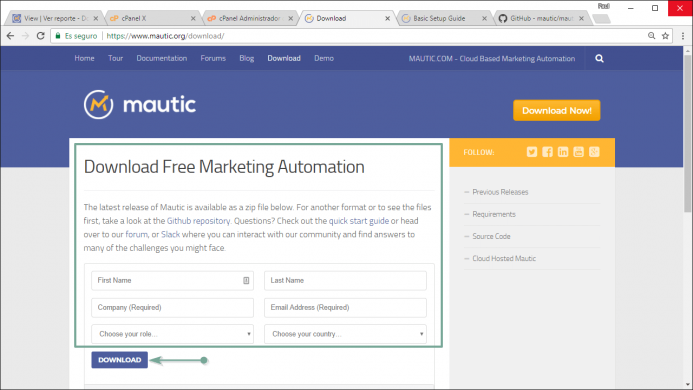
Task: Click the orange Download Now! button
Action: tap(556, 110)
